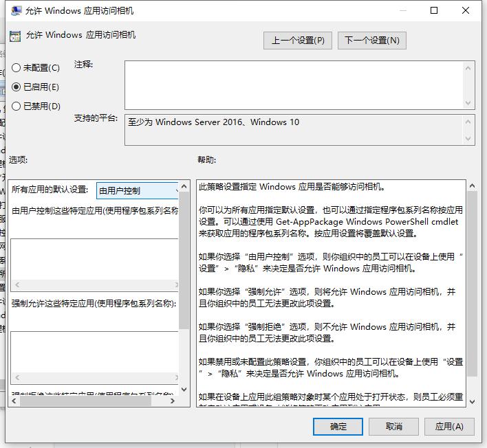Click right arrow of options panel horizontal scrollbar
487x448 pixels.
pyautogui.click(x=173, y=401)
